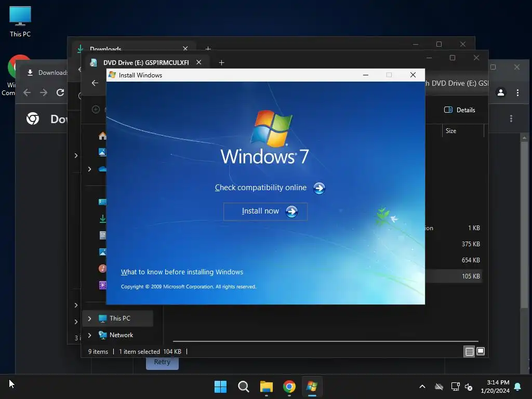The width and height of the screenshot is (532, 399).
Task: Add new tab in DVD Drive Explorer window
Action: (221, 62)
